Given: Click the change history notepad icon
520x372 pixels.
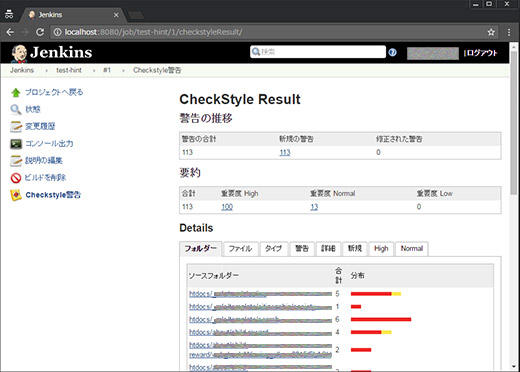Looking at the screenshot, I should pyautogui.click(x=16, y=126).
